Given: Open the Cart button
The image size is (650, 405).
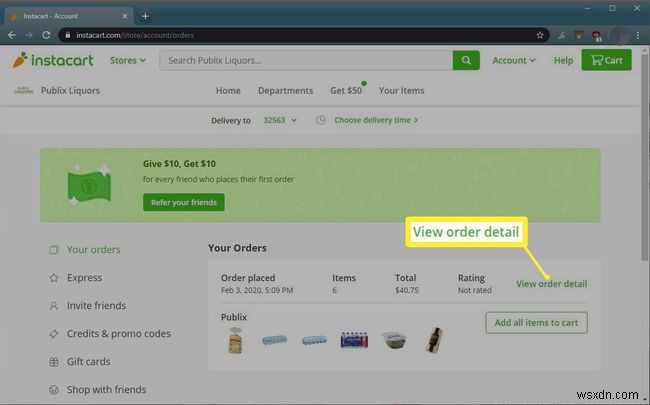Looking at the screenshot, I should click(x=606, y=60).
